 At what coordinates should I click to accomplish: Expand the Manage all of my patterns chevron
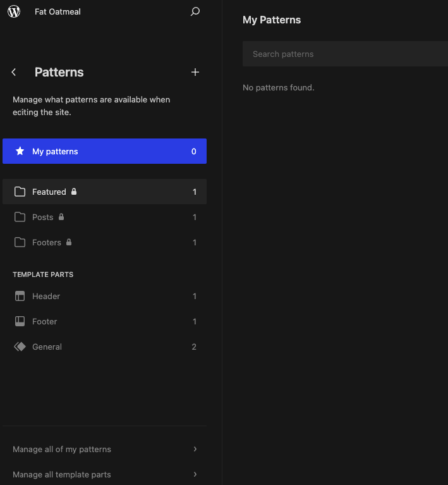point(195,449)
